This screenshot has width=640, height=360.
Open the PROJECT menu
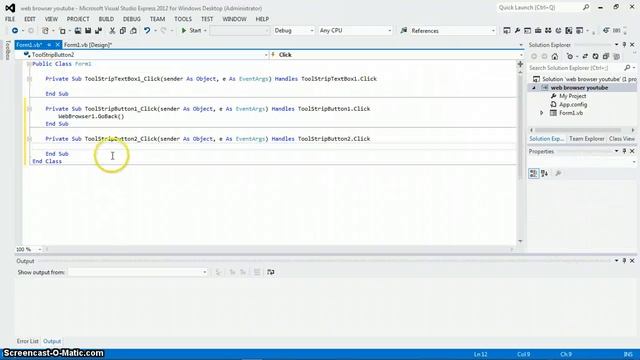pyautogui.click(x=78, y=19)
